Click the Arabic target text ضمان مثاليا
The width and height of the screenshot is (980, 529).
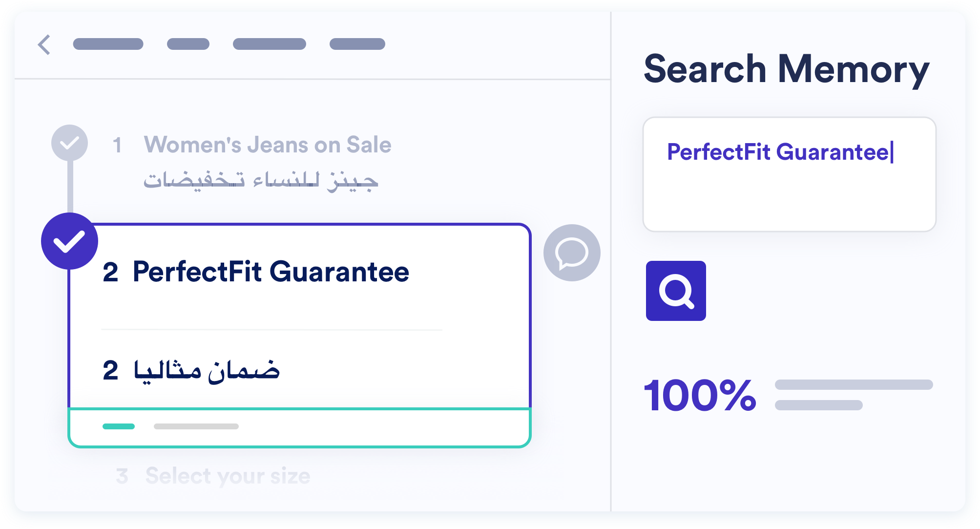point(207,371)
